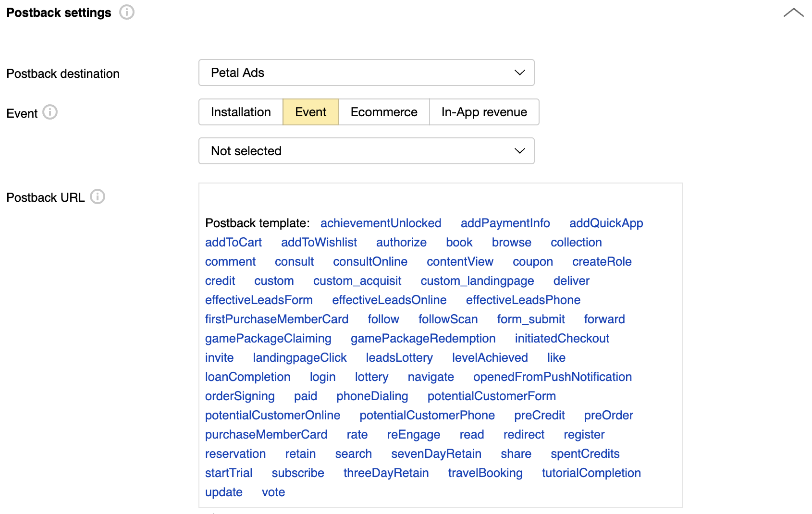Select the Ecommerce event type
Viewport: 812px width, 514px height.
pyautogui.click(x=384, y=112)
